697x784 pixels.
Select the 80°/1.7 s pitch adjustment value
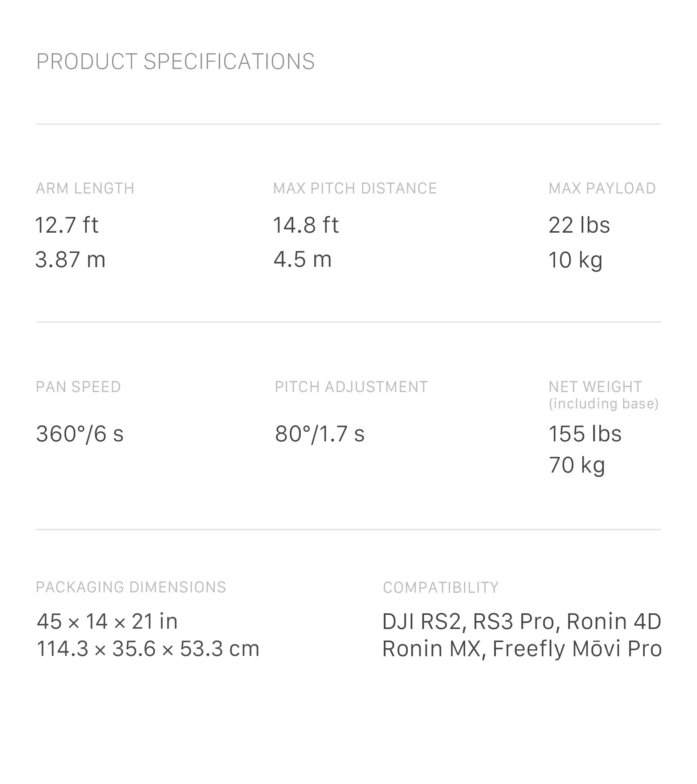[x=319, y=434]
